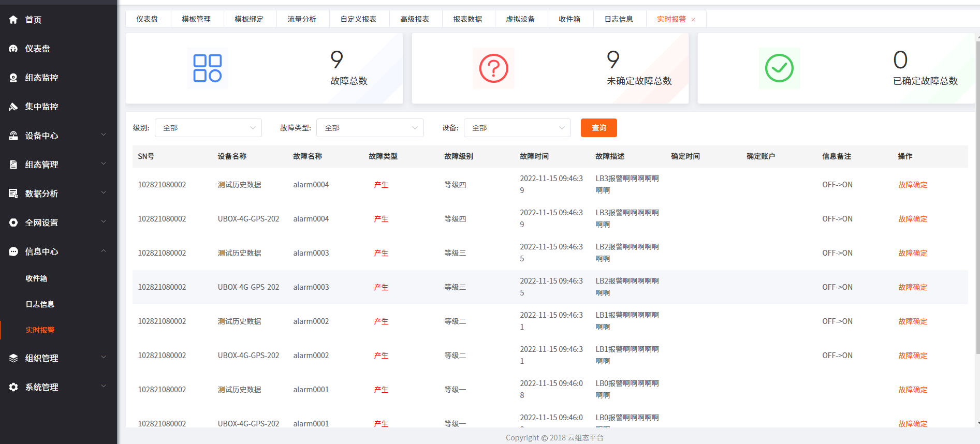Expand the 数据分析 menu chevron
980x444 pixels.
coord(104,193)
